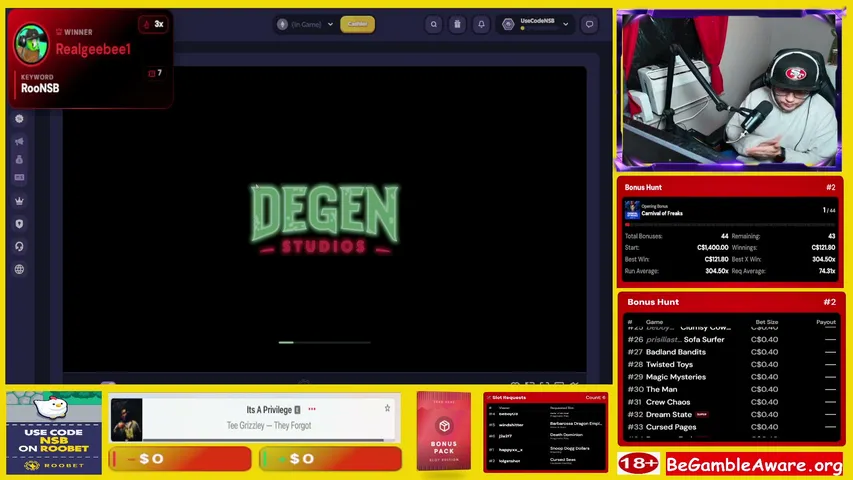Click the Realgeebee1 winner name
Image resolution: width=853 pixels, height=480 pixels.
[93, 50]
